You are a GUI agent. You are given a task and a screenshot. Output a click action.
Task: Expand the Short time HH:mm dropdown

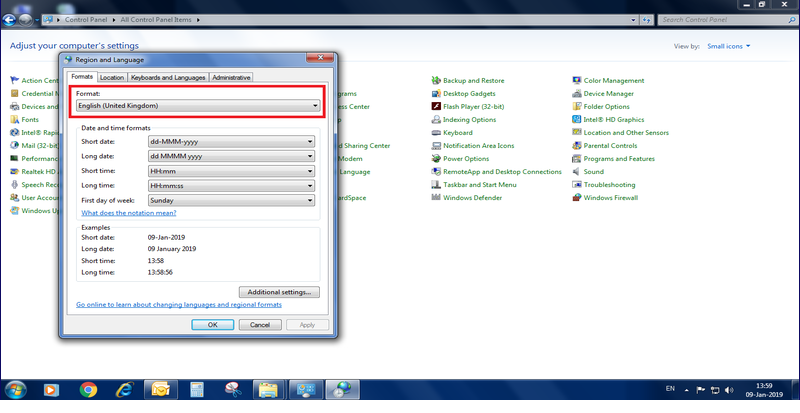(x=231, y=171)
